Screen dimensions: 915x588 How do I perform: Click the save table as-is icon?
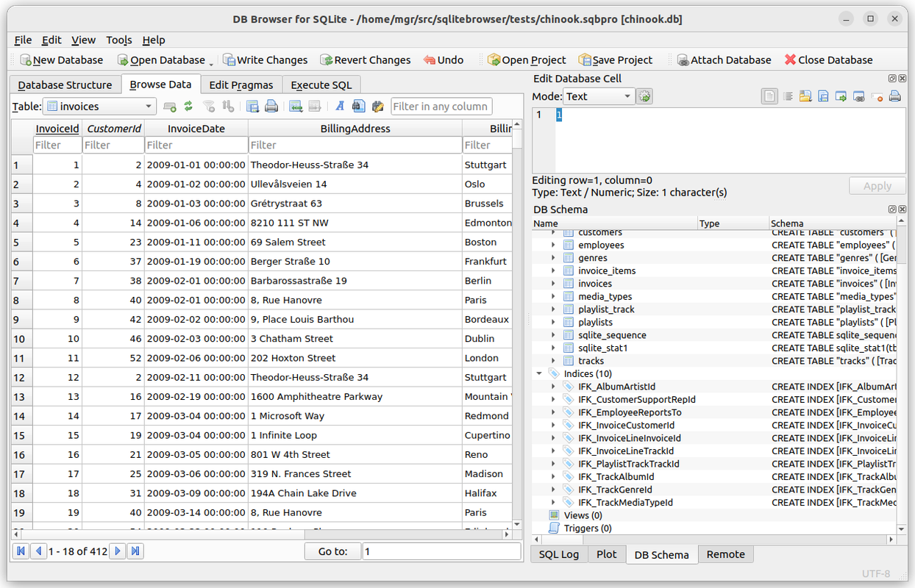(x=252, y=107)
